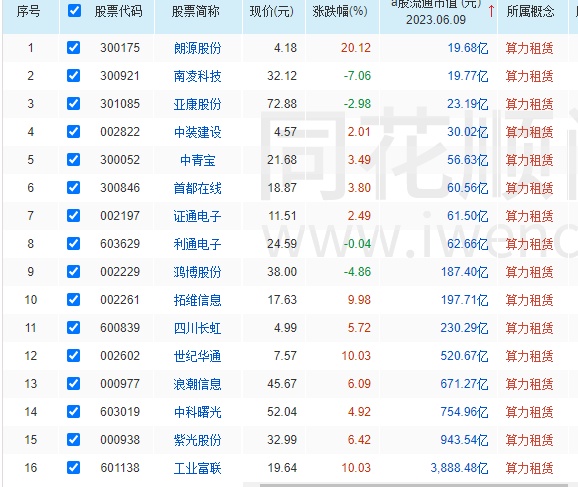
Task: Uncheck the checkbox for 南凌科技 row
Action: 73,76
